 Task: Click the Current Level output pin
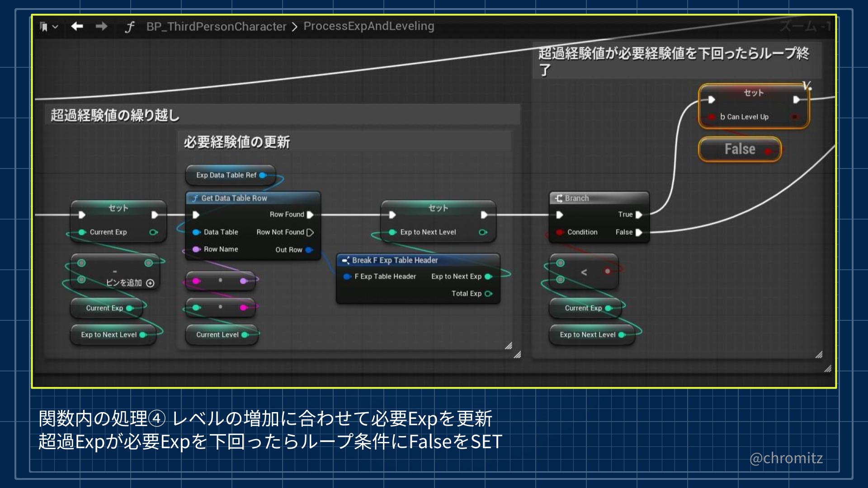click(x=245, y=335)
